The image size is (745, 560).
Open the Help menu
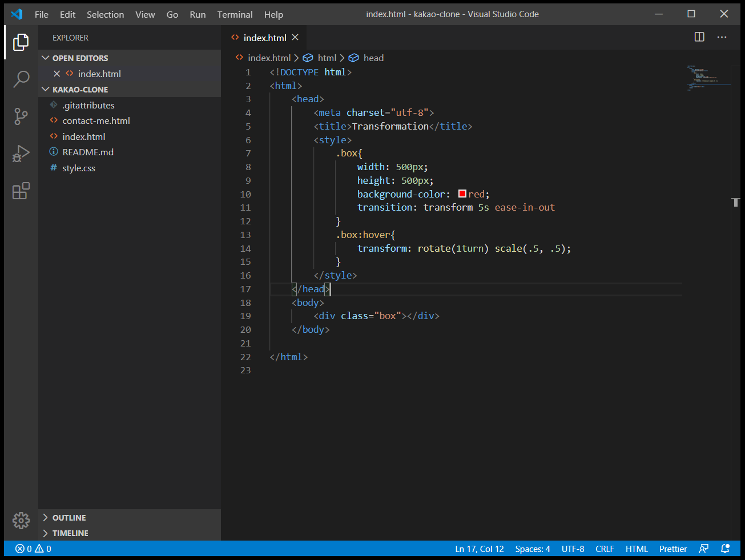tap(273, 14)
